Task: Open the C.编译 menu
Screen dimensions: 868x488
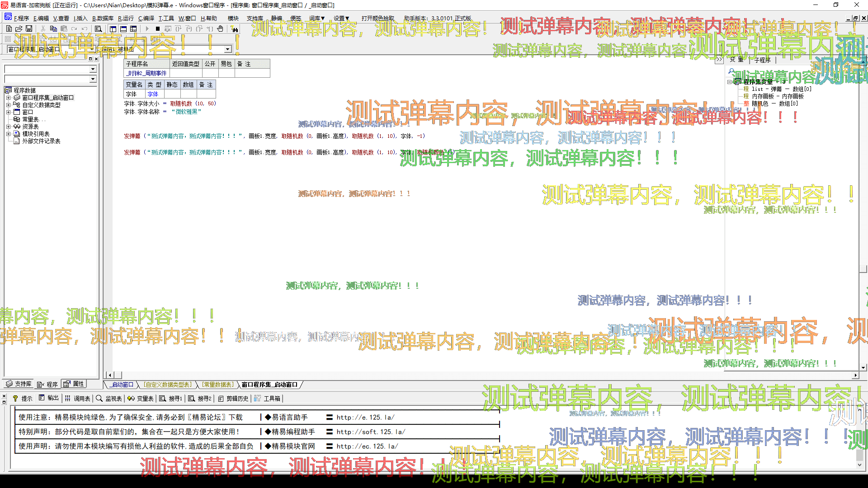Action: coord(146,18)
